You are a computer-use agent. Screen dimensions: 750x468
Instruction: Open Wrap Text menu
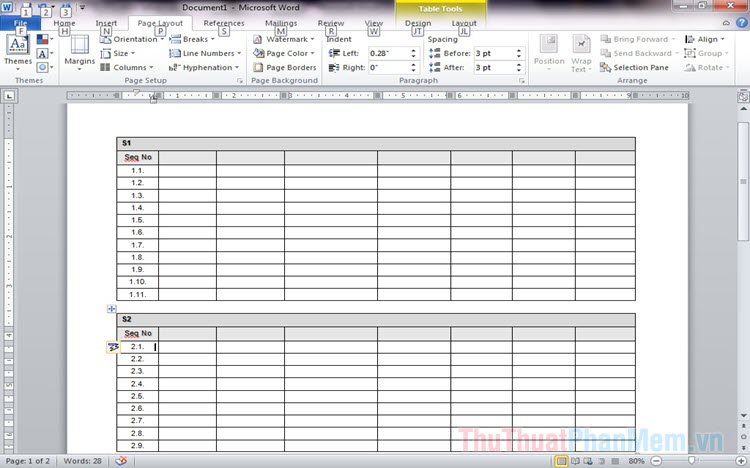coord(581,53)
